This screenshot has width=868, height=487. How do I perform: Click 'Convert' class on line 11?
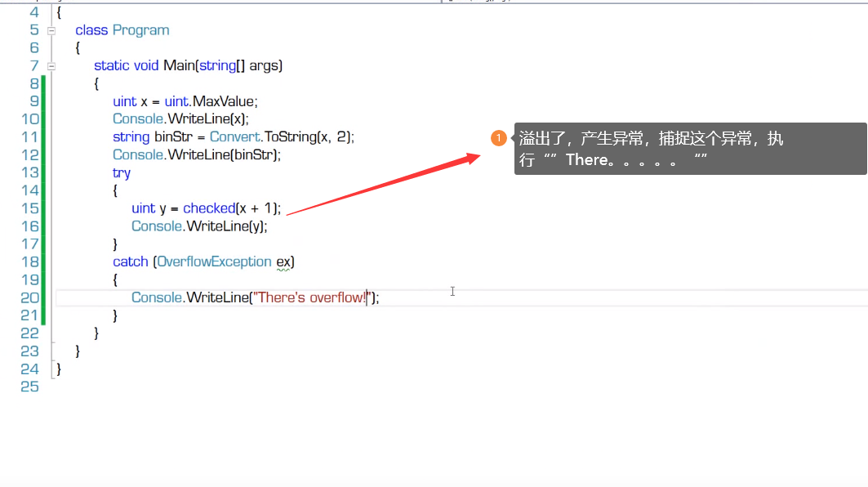[x=234, y=136]
